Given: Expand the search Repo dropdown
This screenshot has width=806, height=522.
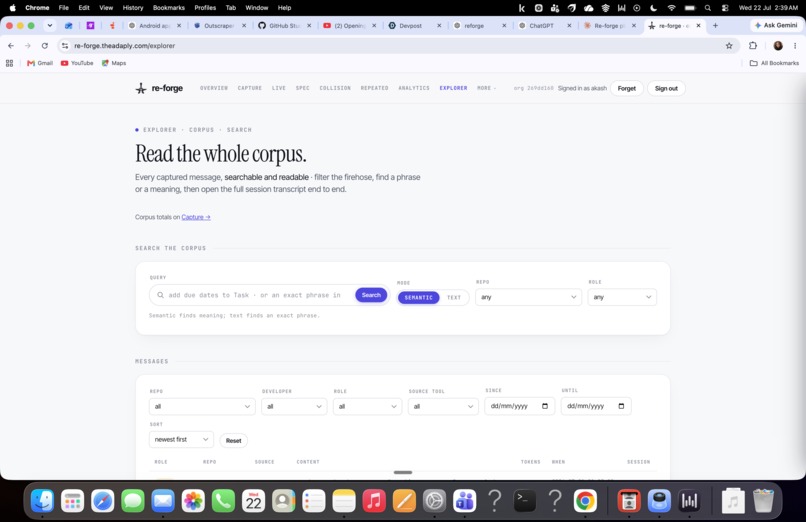Looking at the screenshot, I should click(x=528, y=297).
